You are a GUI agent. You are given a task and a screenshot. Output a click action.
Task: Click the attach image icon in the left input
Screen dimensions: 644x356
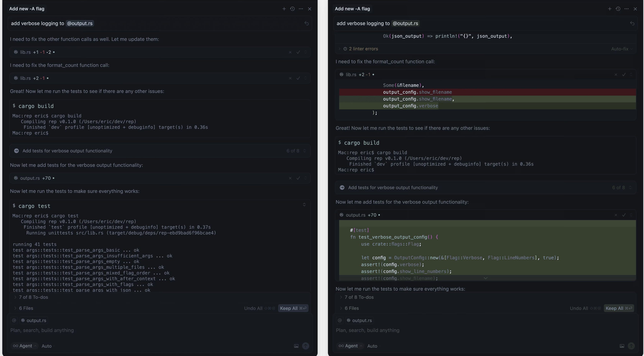(x=296, y=346)
